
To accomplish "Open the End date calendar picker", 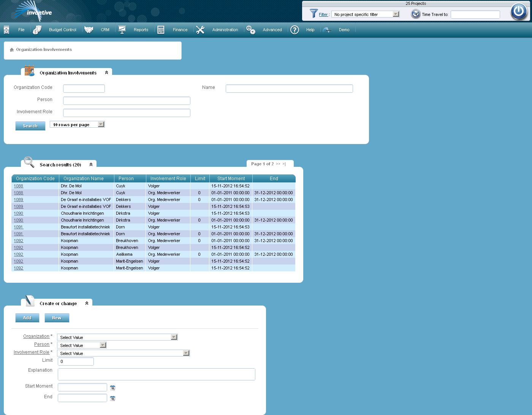I will tap(112, 398).
